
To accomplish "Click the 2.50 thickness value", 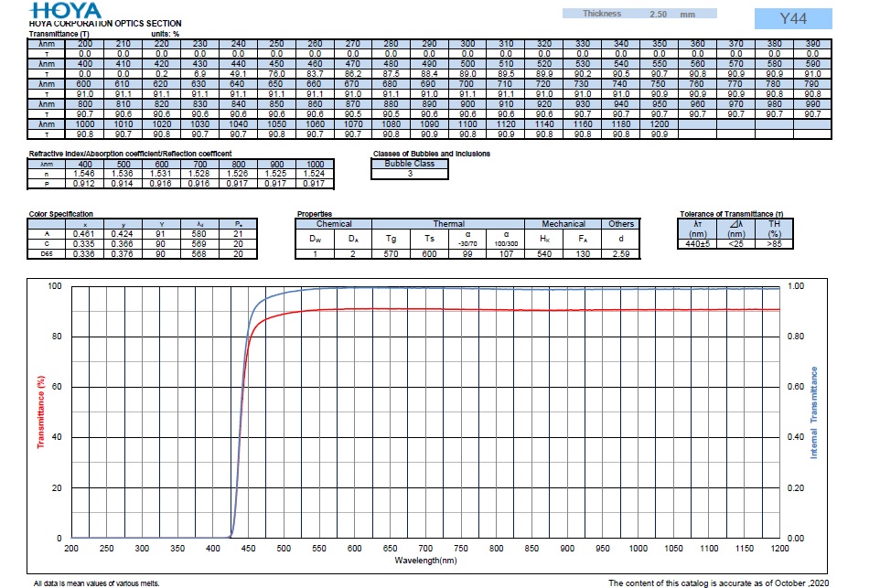I will 658,15.
